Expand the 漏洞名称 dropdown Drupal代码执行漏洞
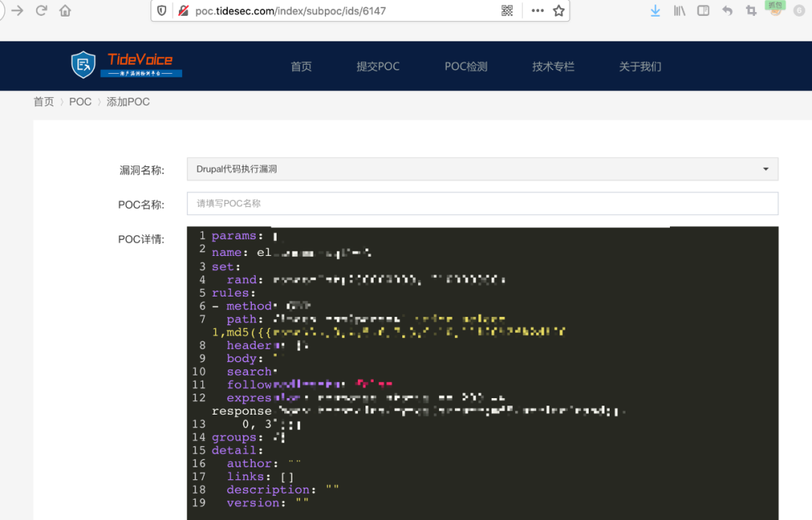 tap(483, 169)
